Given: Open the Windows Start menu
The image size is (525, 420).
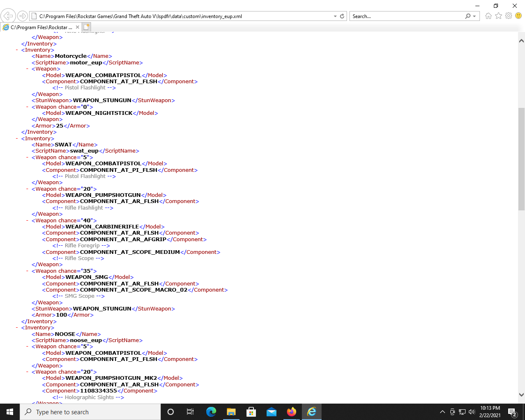Looking at the screenshot, I should (x=10, y=412).
